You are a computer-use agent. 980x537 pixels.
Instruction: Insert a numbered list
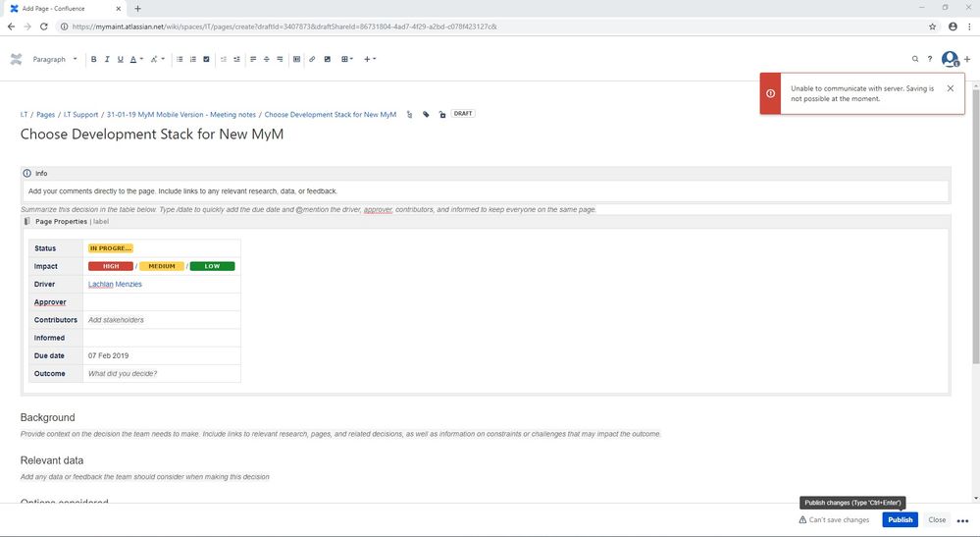point(192,59)
